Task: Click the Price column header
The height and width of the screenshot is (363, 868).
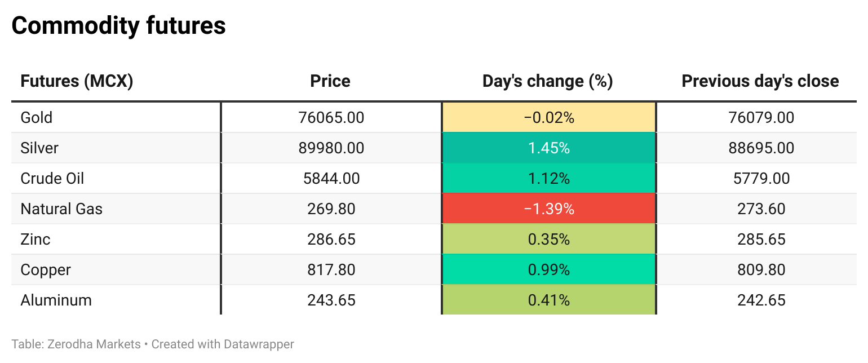Action: pos(330,81)
